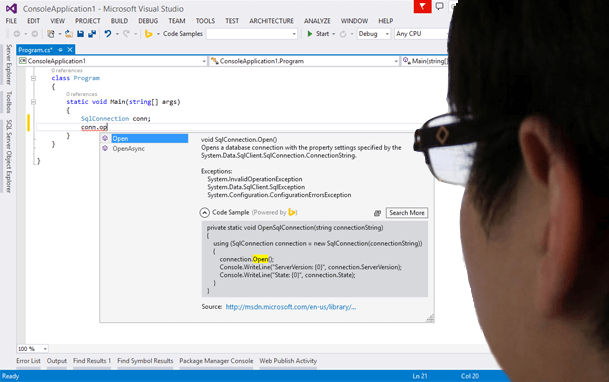This screenshot has height=382, width=609.
Task: Click the Open method icon in IntelliSense
Action: click(x=105, y=138)
